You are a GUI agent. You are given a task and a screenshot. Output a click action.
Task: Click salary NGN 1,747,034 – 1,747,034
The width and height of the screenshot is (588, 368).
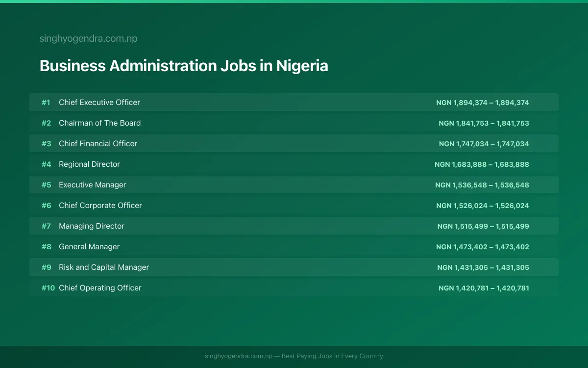pos(484,144)
